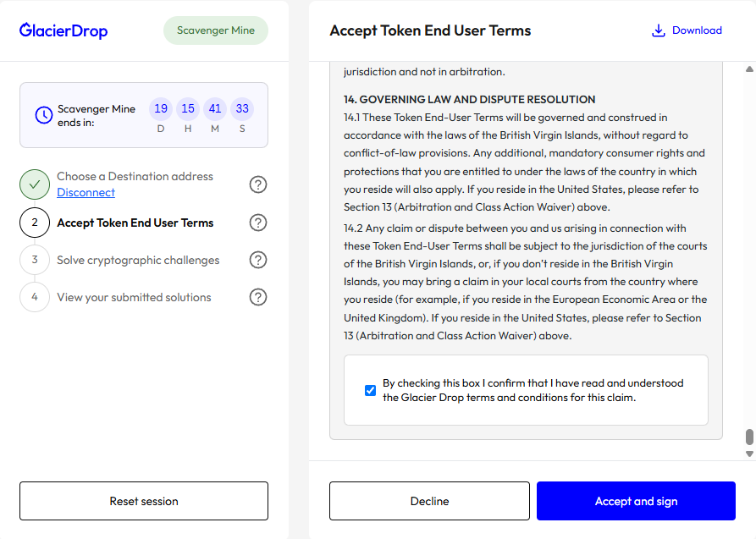
Task: Uncheck the terms confirmation checkbox
Action: (370, 390)
